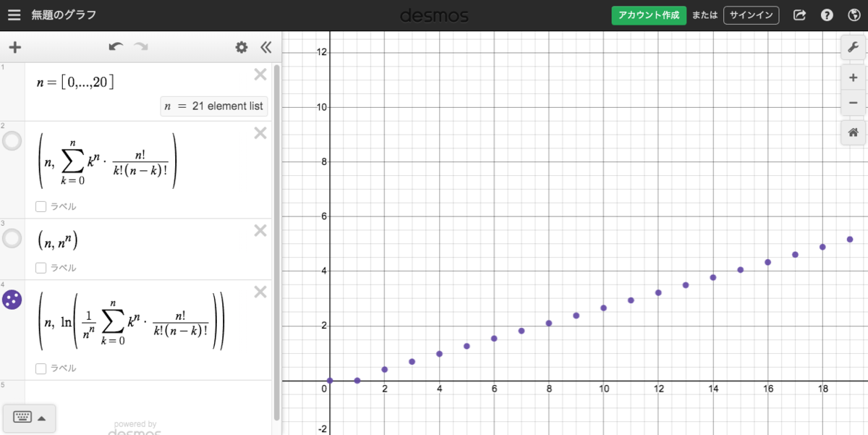The height and width of the screenshot is (435, 868).
Task: Show expression 2 points on graph
Action: pos(12,140)
